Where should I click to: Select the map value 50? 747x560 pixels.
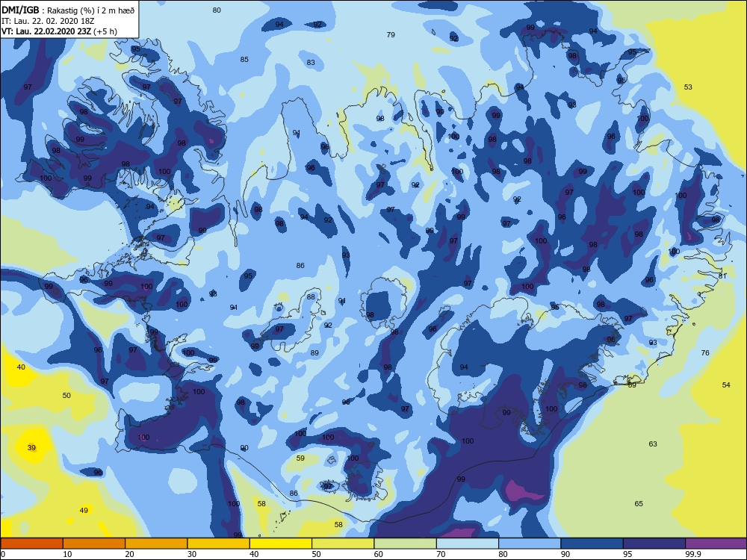point(66,395)
